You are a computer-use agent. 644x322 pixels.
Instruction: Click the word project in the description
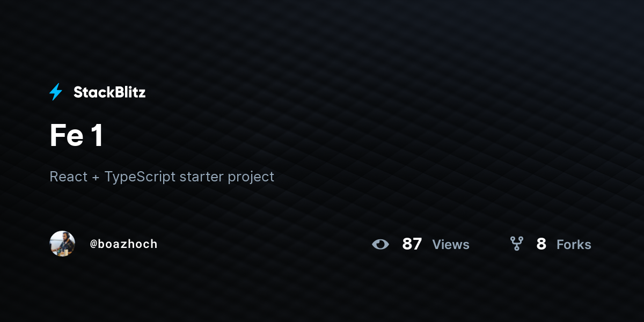click(x=251, y=178)
